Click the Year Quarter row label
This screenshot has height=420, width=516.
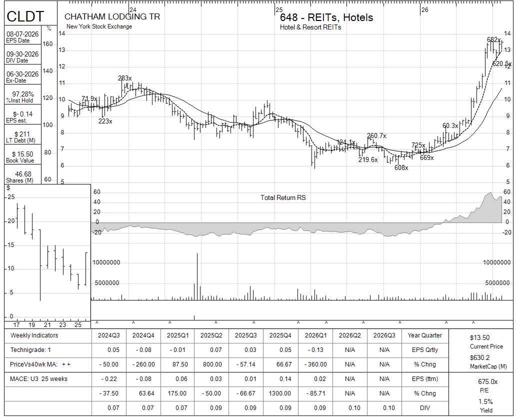pyautogui.click(x=425, y=335)
